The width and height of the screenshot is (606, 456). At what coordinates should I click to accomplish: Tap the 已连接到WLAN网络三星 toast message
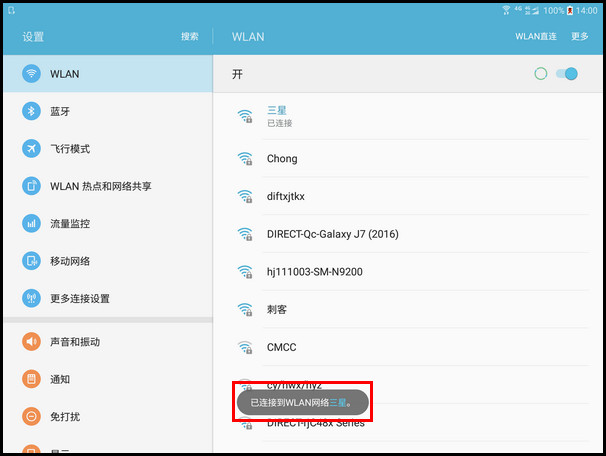[x=303, y=402]
